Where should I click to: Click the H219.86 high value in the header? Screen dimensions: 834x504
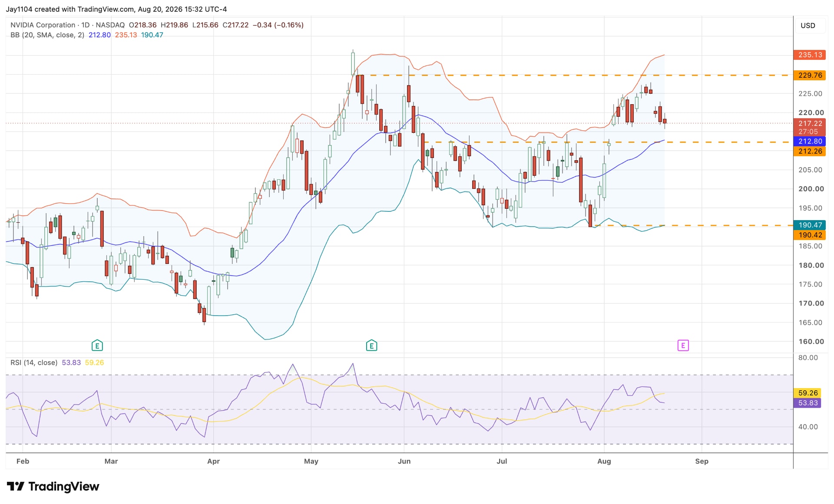tap(174, 25)
